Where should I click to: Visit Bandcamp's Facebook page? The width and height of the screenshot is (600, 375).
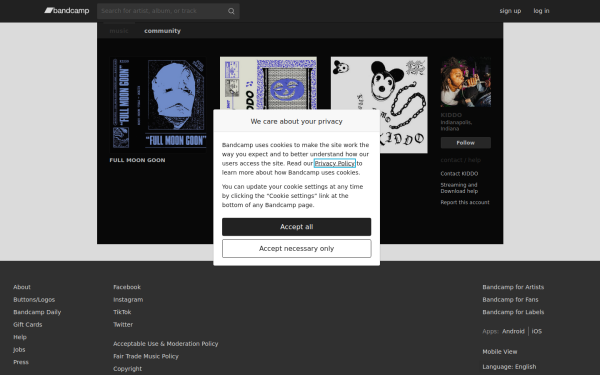tap(127, 287)
